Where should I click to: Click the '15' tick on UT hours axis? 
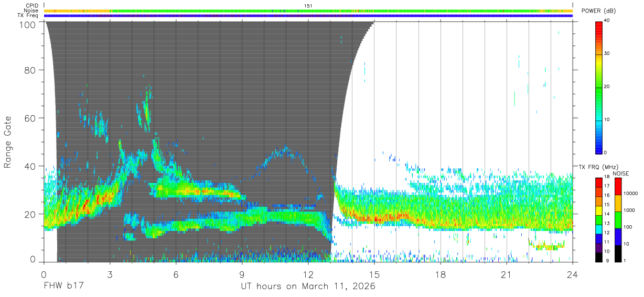coord(374,274)
